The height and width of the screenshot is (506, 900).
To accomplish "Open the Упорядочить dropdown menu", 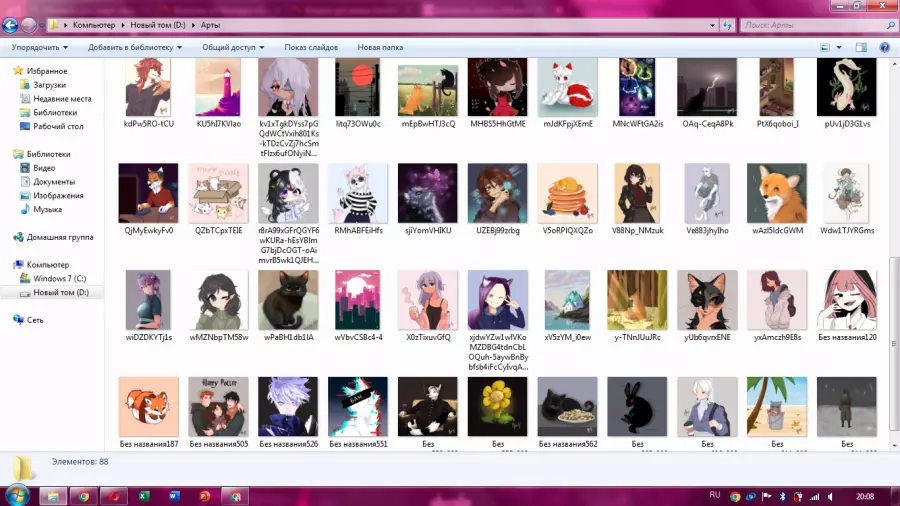I will click(x=40, y=47).
